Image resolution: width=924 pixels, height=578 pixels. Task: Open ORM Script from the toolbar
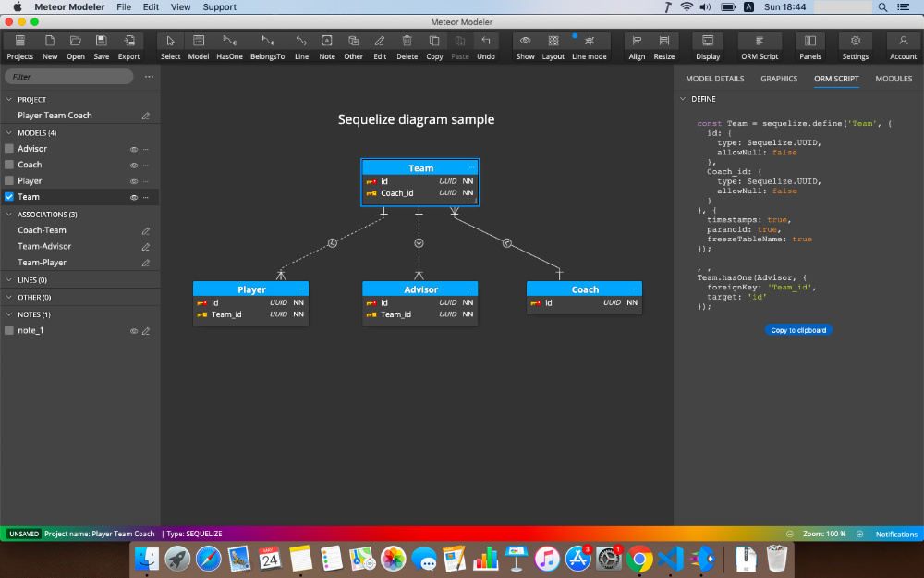point(760,47)
